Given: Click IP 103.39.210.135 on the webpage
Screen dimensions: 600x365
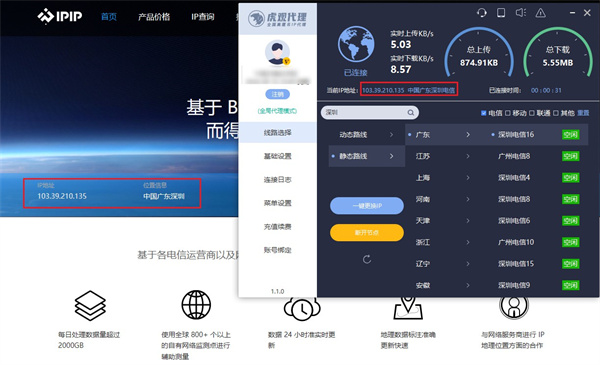Looking at the screenshot, I should [62, 196].
